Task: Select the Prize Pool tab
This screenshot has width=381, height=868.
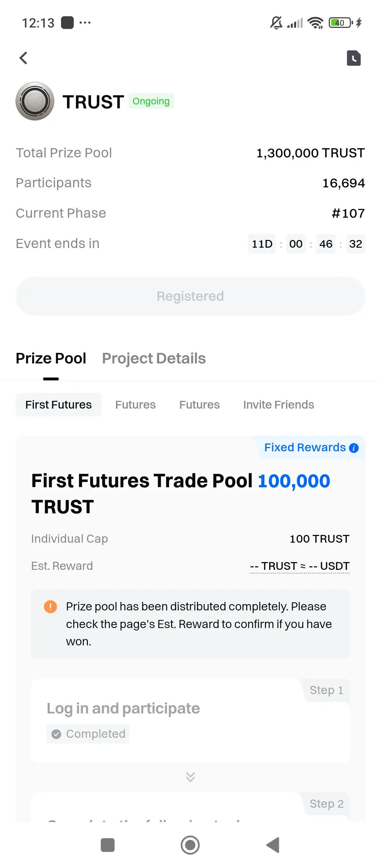Action: click(51, 358)
